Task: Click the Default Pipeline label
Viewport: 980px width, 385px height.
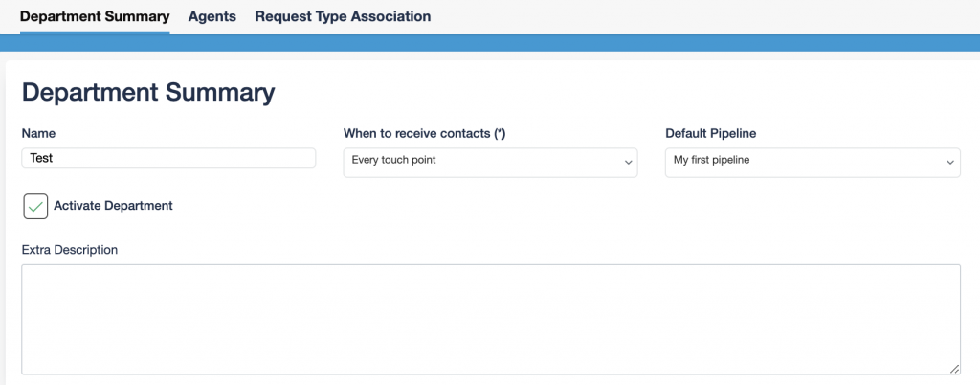Action: click(x=712, y=133)
